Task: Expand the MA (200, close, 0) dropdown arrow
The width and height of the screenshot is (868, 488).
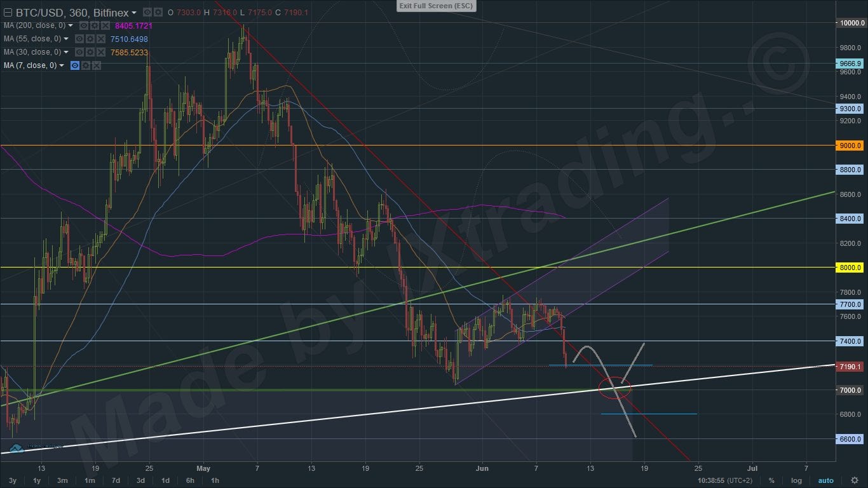Action: pos(71,25)
